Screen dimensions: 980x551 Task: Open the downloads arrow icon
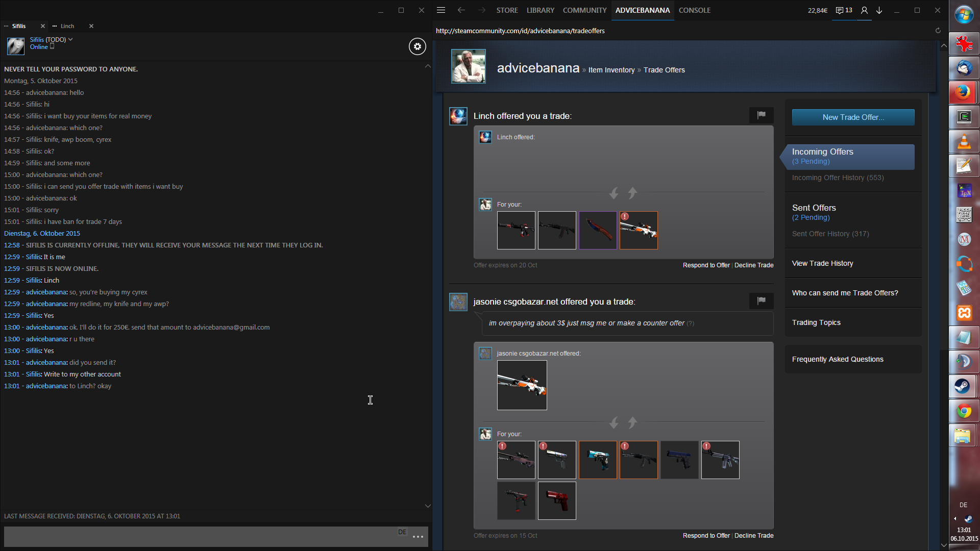(x=879, y=10)
